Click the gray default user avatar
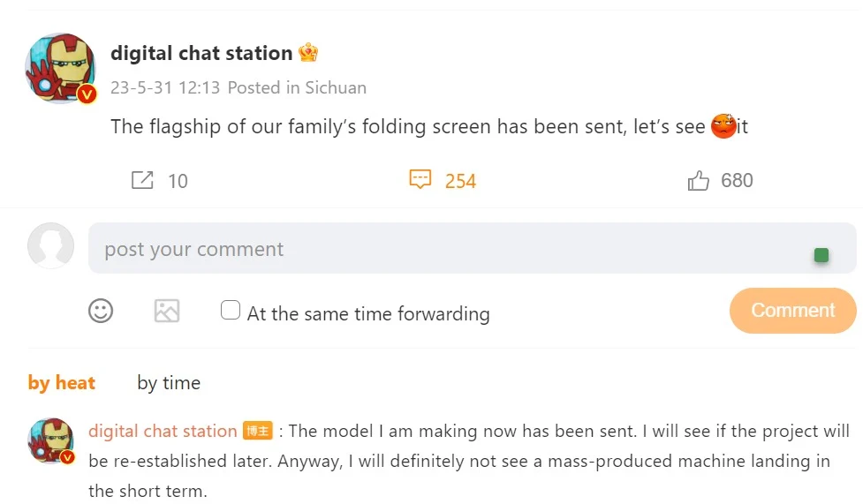 (x=51, y=245)
